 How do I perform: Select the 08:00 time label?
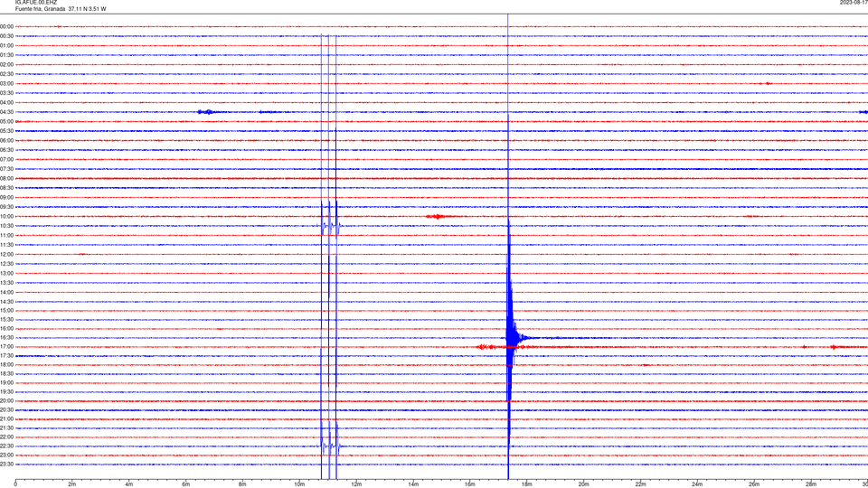point(6,178)
